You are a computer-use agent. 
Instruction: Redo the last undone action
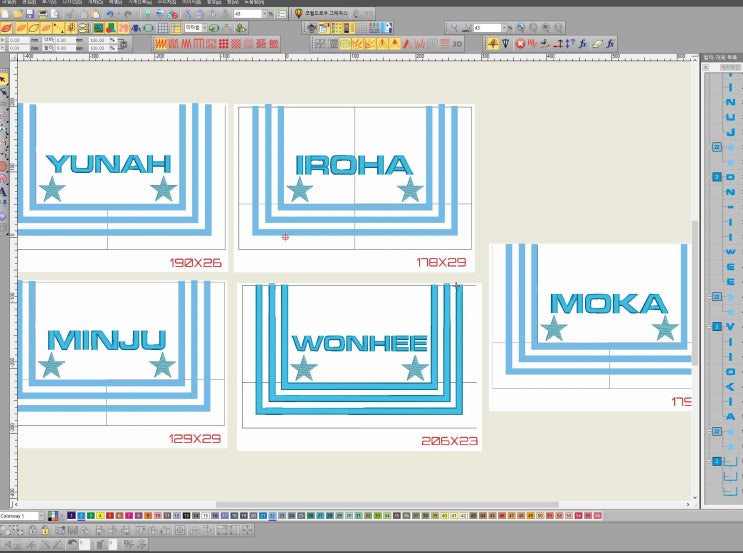[128, 14]
